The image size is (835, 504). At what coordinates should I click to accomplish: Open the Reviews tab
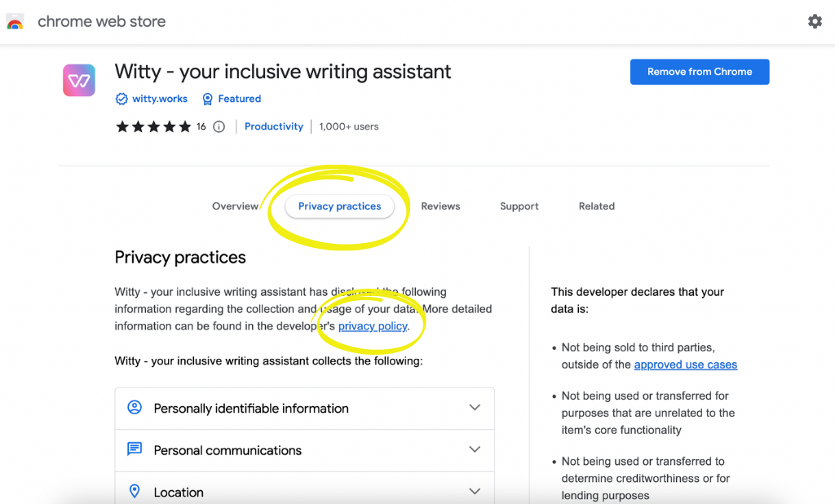(x=440, y=206)
